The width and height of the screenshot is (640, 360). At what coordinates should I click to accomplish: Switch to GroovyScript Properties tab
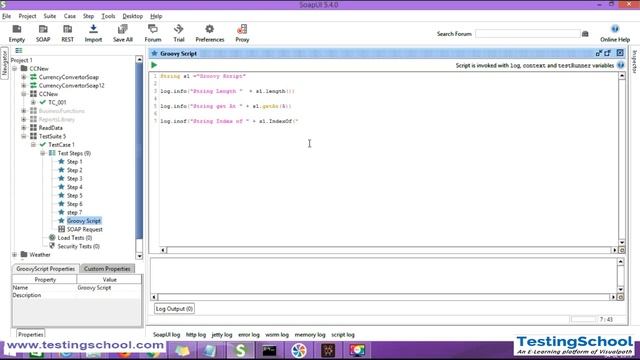[x=45, y=269]
